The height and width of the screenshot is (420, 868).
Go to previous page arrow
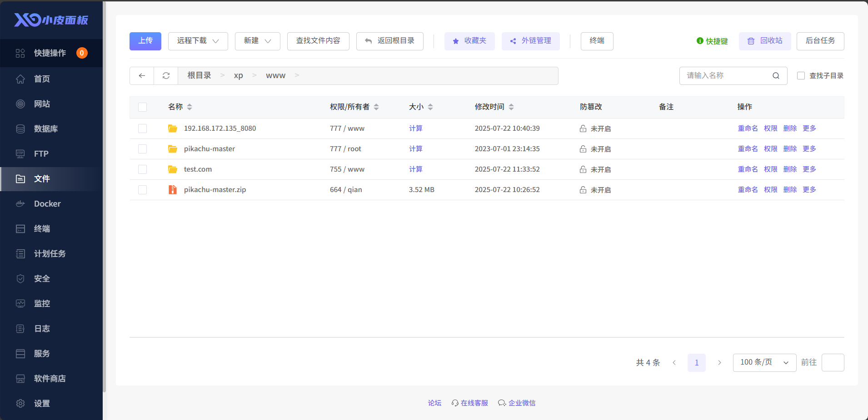[674, 362]
